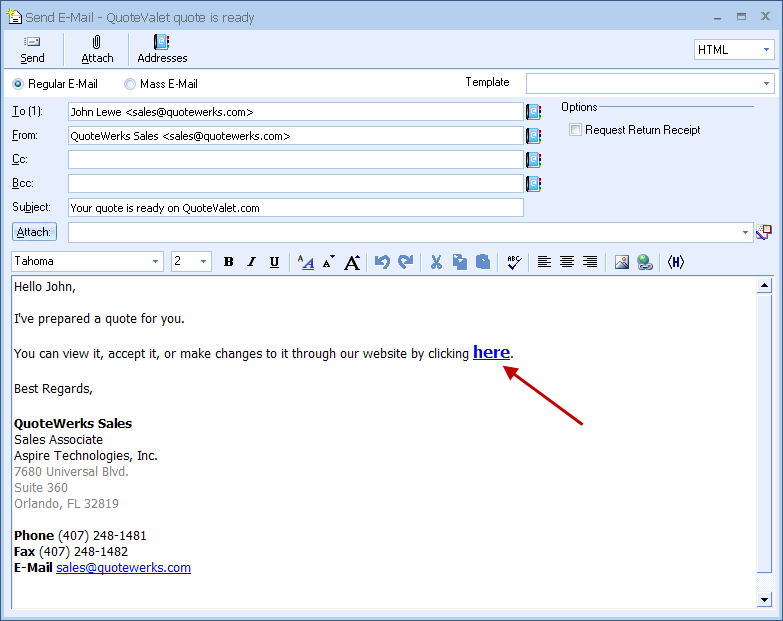783x621 pixels.
Task: Click the Attach: button
Action: (x=34, y=232)
